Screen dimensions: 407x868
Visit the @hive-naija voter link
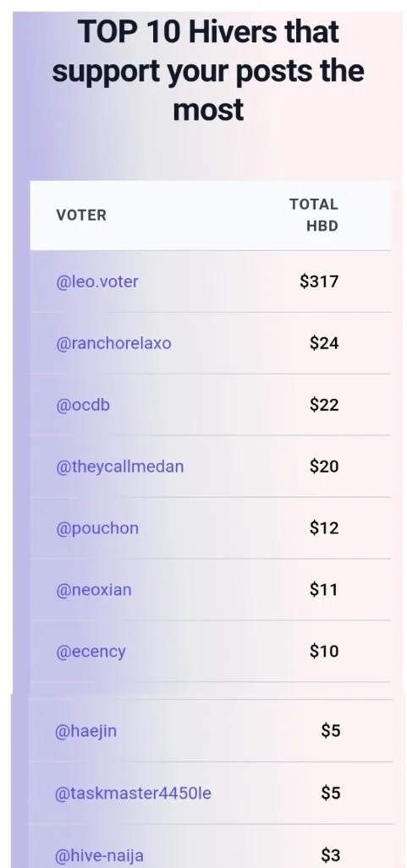99,856
